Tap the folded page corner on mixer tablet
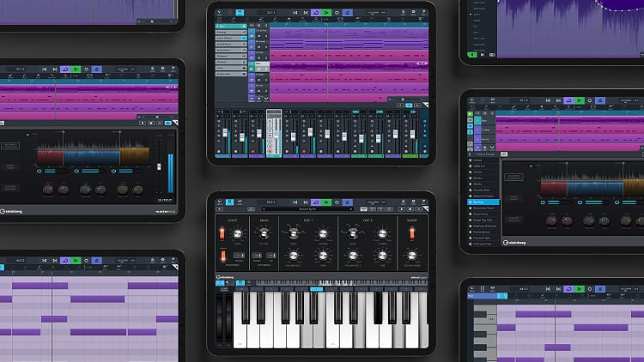This screenshot has width=644, height=362. point(426,106)
